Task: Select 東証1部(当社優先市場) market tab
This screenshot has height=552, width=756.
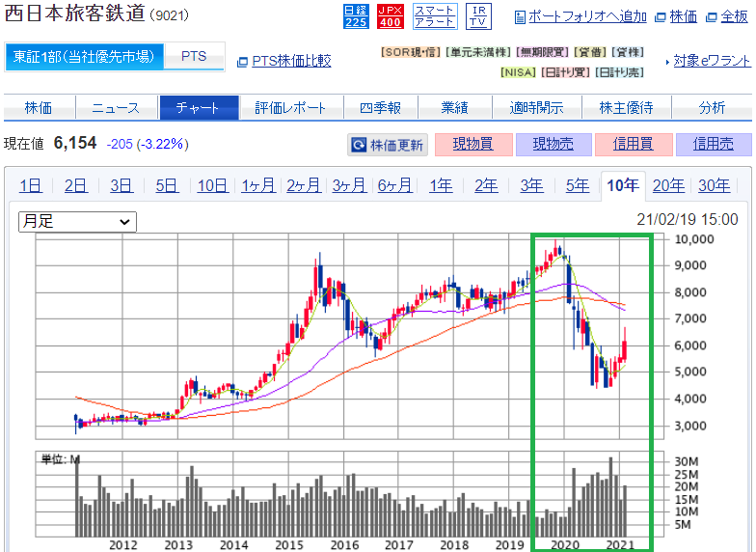Action: point(84,57)
